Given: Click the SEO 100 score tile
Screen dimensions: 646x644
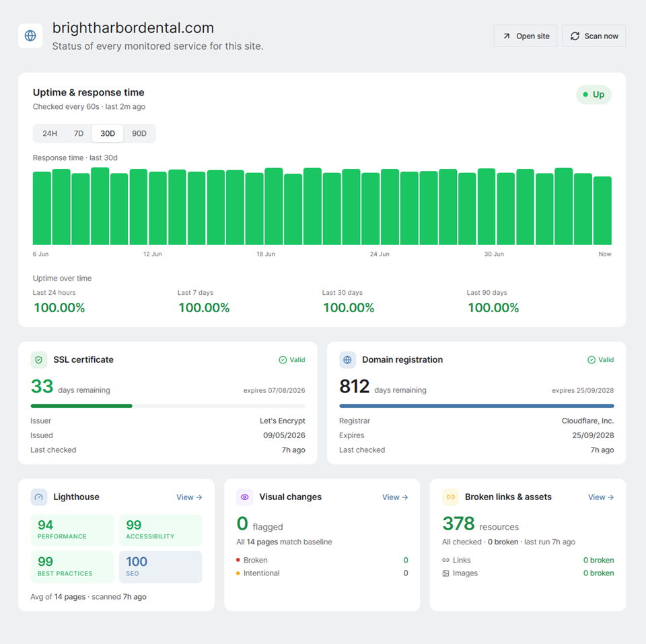Looking at the screenshot, I should tap(160, 567).
